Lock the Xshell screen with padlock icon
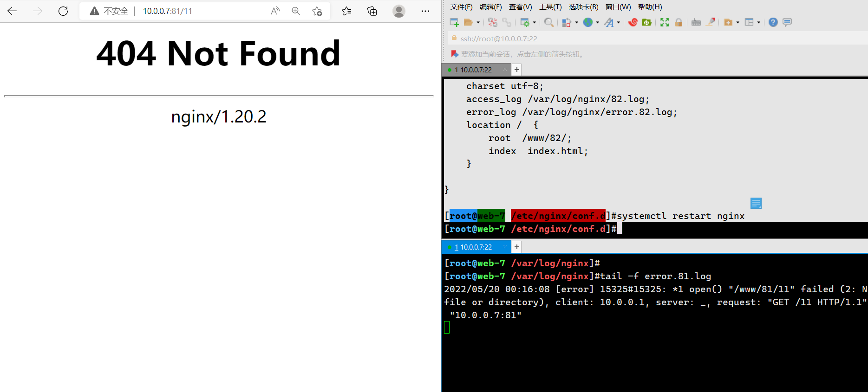 (679, 22)
